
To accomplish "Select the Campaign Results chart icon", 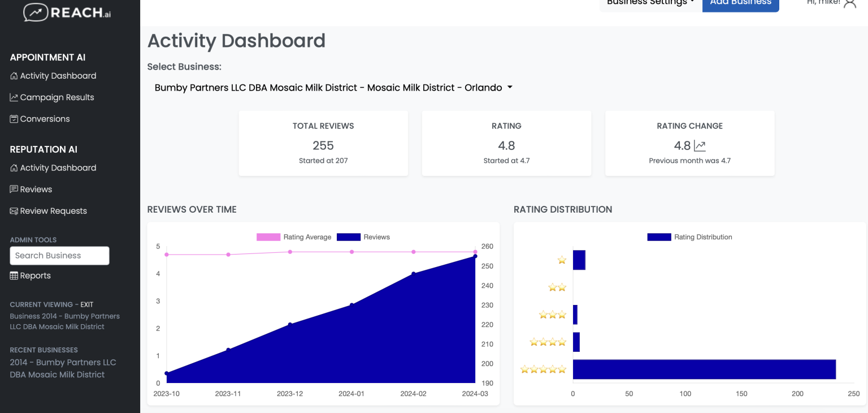I will click(x=13, y=97).
